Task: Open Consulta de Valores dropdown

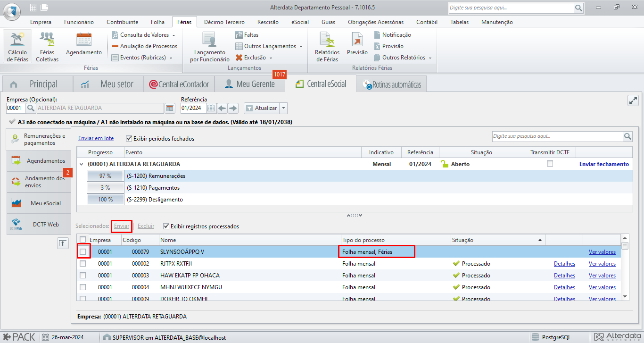Action: pos(143,35)
